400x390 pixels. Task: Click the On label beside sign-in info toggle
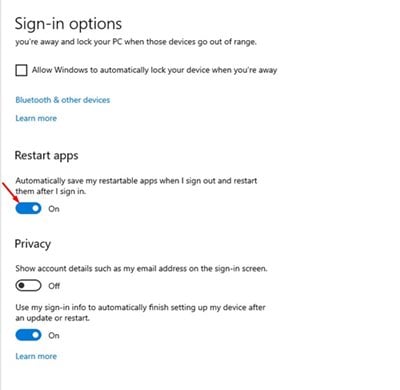54,335
